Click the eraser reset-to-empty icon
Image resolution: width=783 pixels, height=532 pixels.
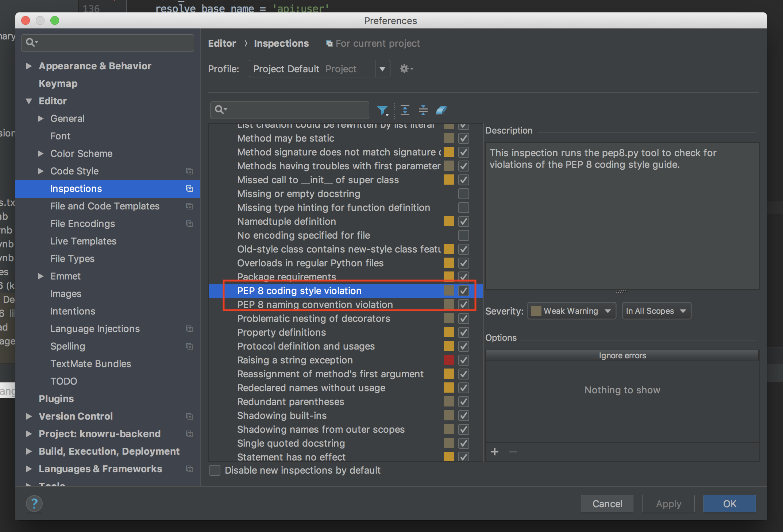coord(441,110)
